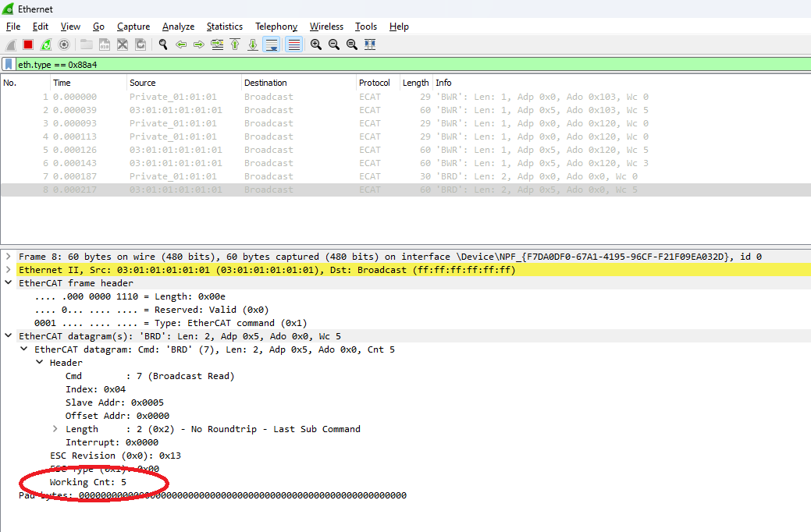Open the Telephony menu

276,26
